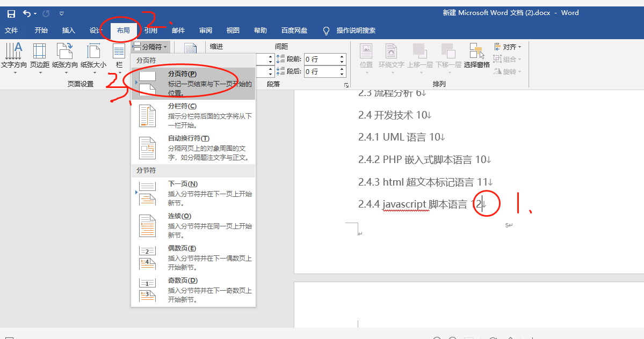Viewport: 644px width, 339px height.
Task: Switch to the 插入 tab
Action: (x=69, y=31)
